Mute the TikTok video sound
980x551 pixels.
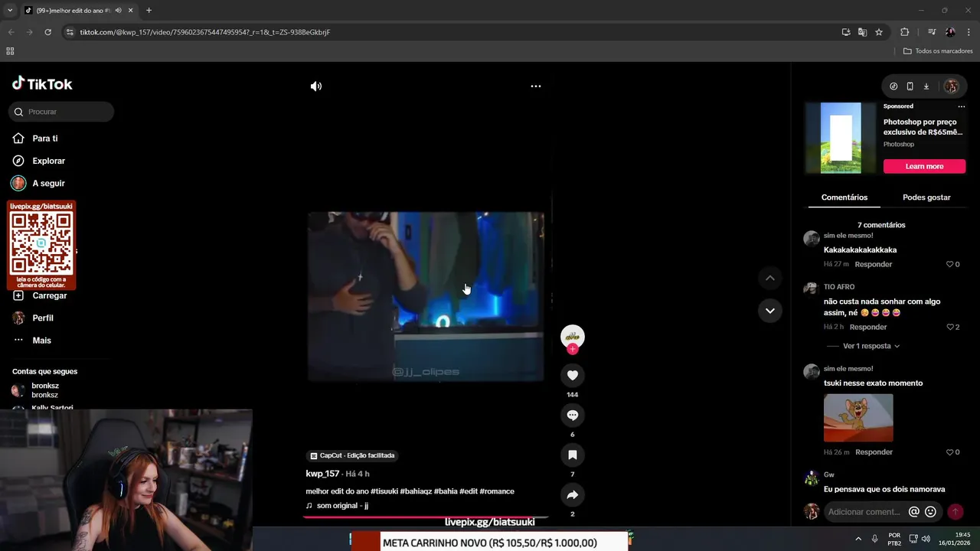tap(316, 86)
